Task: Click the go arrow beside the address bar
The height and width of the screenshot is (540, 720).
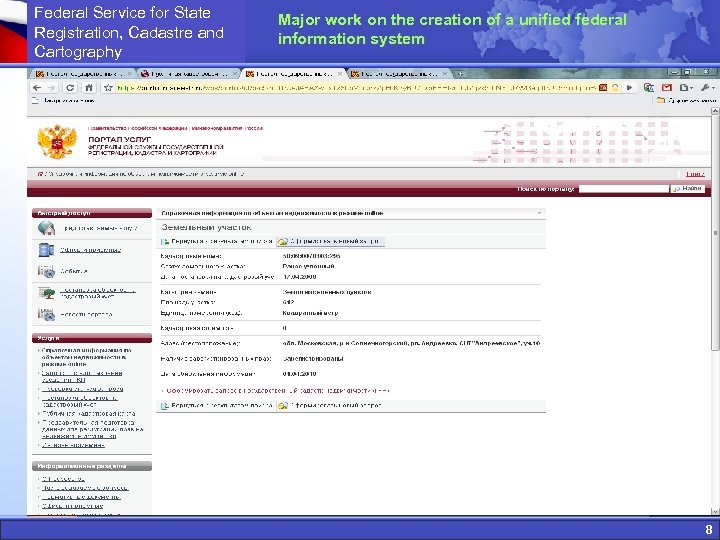Action: click(630, 87)
